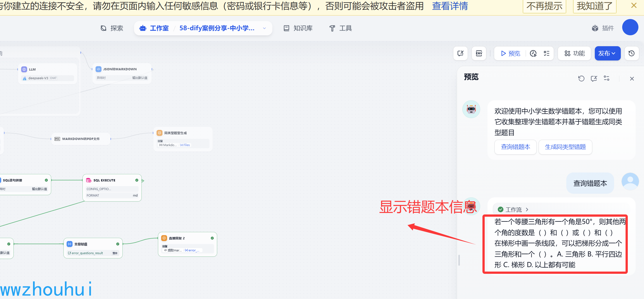Viewport: 644px width, 299px height.
Task: Click the blue user avatar
Action: (x=630, y=27)
